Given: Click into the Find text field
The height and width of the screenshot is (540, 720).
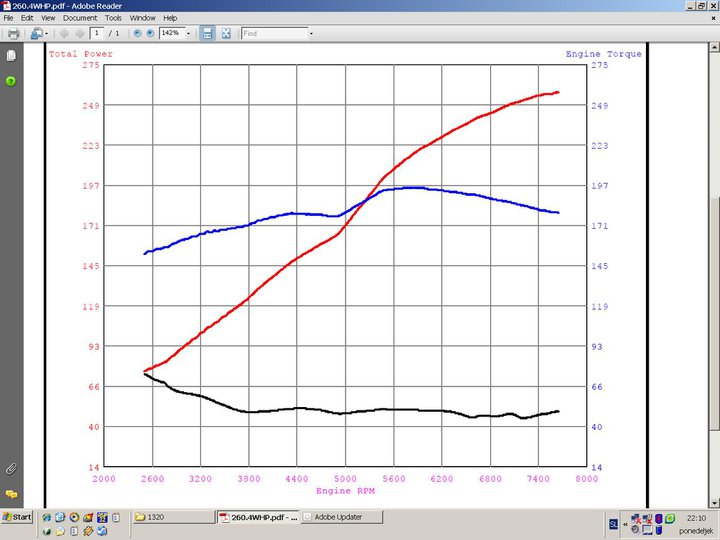Looking at the screenshot, I should tap(273, 33).
